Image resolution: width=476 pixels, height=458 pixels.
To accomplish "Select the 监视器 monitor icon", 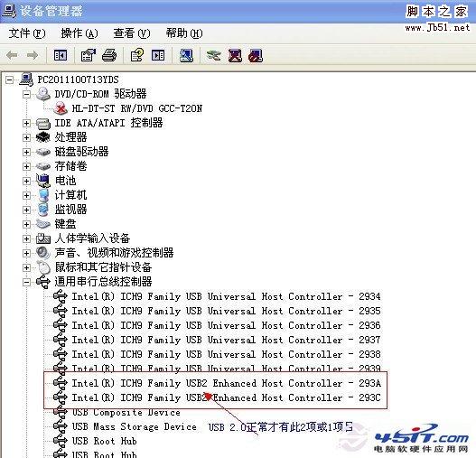I will click(x=43, y=210).
